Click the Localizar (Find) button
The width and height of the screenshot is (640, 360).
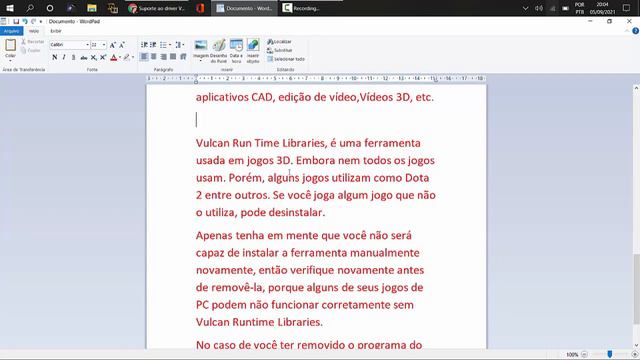280,42
